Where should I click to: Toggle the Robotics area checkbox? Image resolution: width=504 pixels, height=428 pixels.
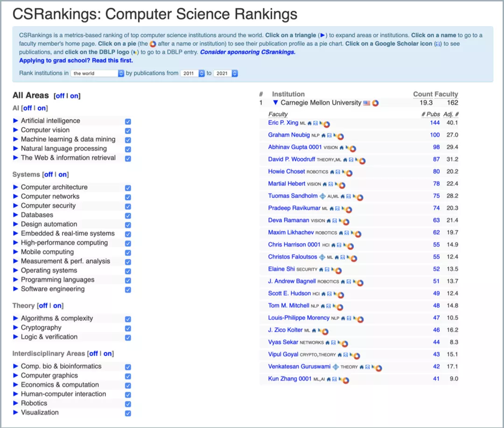click(x=128, y=404)
